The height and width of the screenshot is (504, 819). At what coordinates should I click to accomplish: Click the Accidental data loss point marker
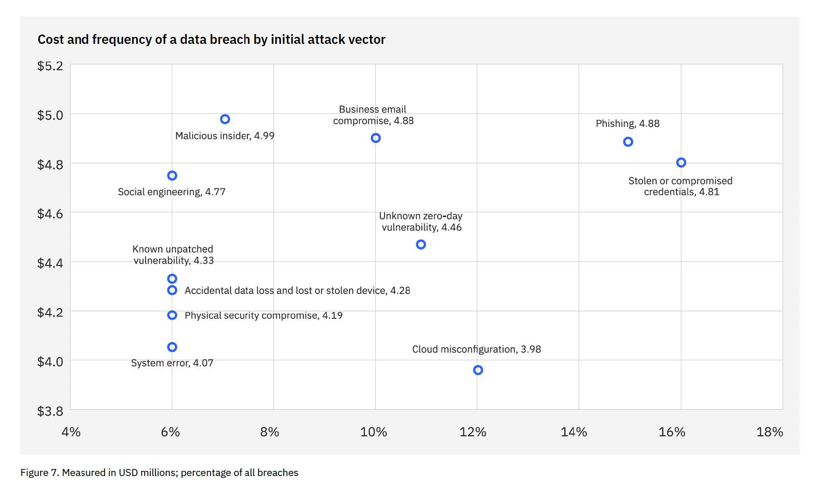click(x=172, y=290)
